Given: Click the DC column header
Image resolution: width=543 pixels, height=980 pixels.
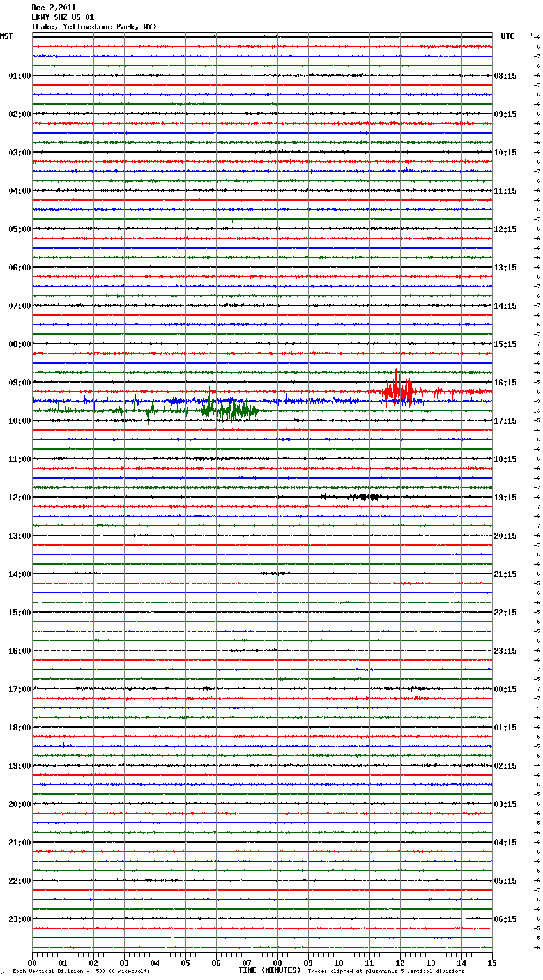Looking at the screenshot, I should [530, 34].
